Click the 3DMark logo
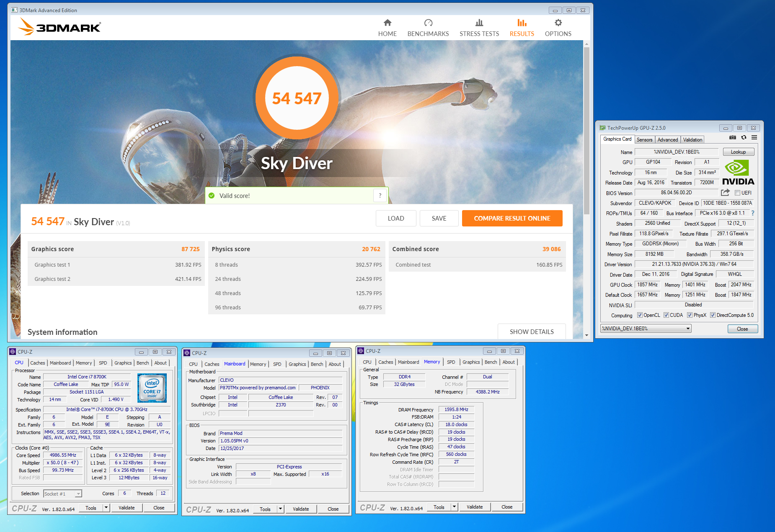This screenshot has width=775, height=532. click(59, 27)
